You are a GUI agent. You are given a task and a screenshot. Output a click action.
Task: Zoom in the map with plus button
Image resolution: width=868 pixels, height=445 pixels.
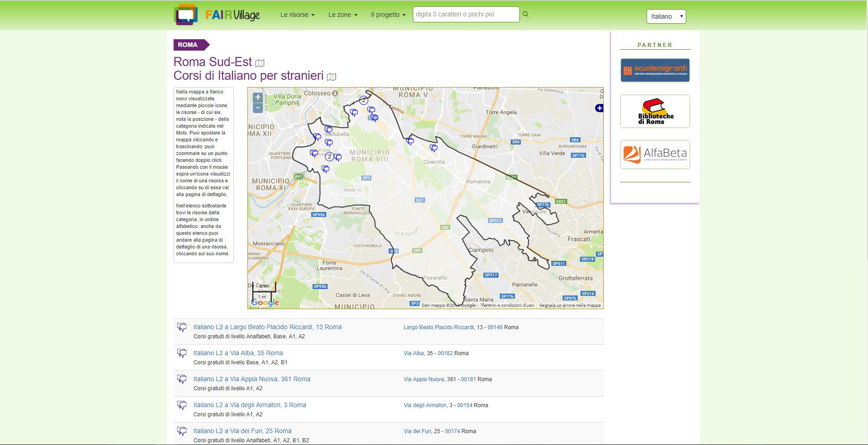pyautogui.click(x=257, y=97)
